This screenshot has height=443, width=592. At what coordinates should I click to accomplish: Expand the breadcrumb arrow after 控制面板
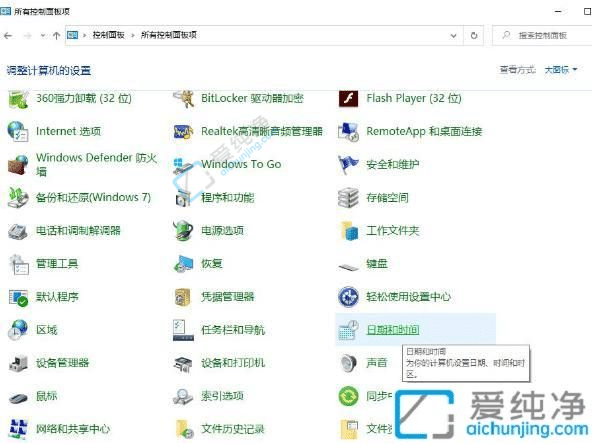133,36
